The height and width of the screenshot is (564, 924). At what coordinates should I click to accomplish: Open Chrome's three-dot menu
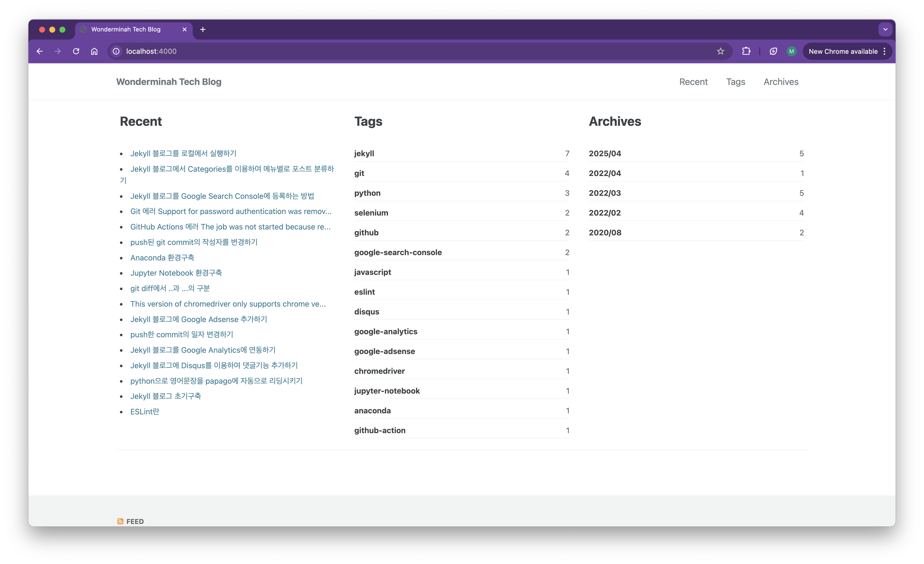coord(885,51)
